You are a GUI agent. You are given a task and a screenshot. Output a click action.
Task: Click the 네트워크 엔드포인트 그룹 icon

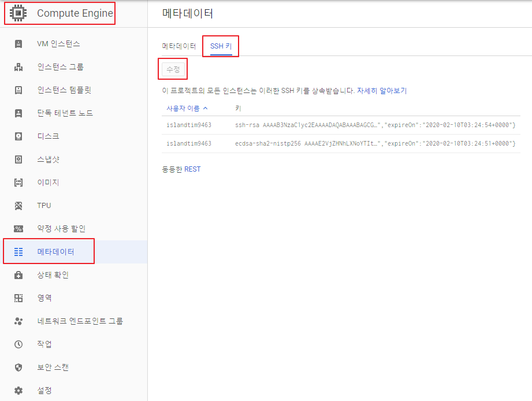[x=18, y=321]
